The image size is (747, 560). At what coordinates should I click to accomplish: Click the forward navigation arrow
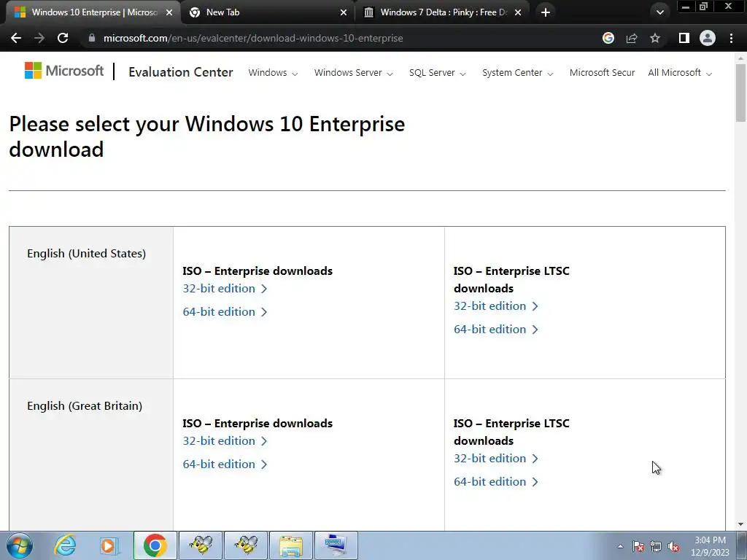click(x=39, y=38)
